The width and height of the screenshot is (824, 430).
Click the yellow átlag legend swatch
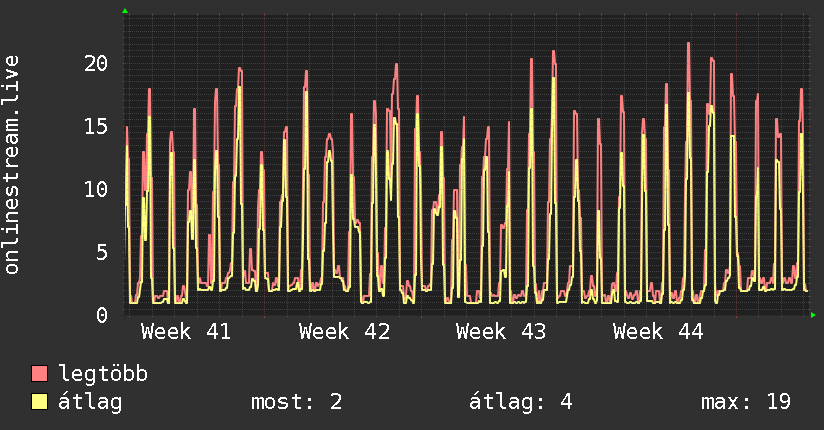[39, 402]
